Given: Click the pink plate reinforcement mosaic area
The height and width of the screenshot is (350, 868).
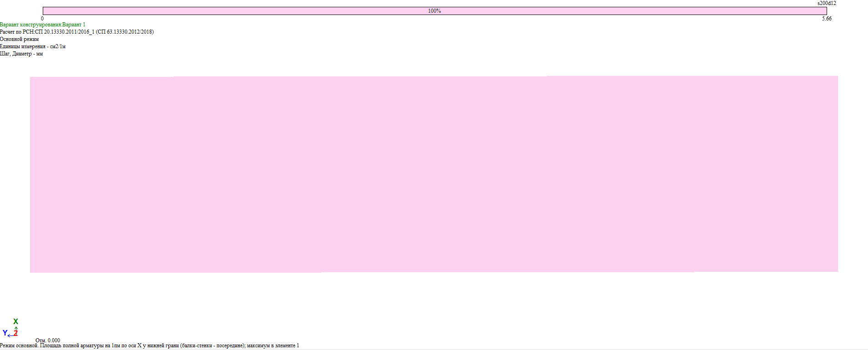Looking at the screenshot, I should click(x=434, y=174).
